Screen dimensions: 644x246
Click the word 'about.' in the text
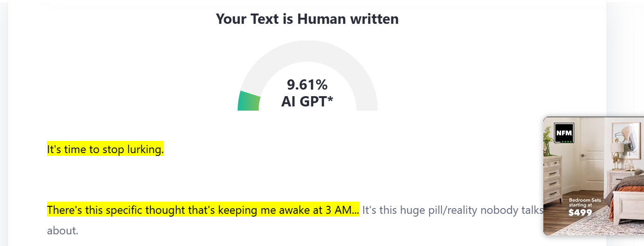[62, 230]
